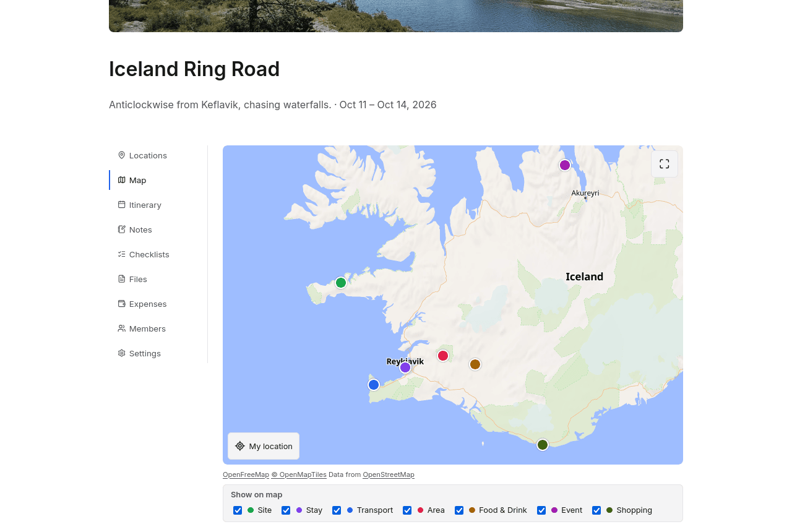Open the Locations section

158,155
